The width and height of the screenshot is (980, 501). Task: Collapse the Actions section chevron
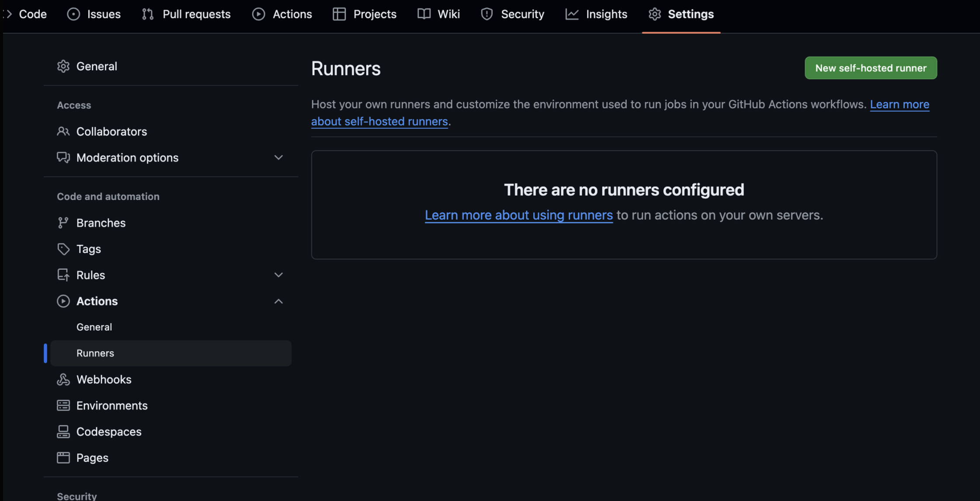tap(278, 301)
